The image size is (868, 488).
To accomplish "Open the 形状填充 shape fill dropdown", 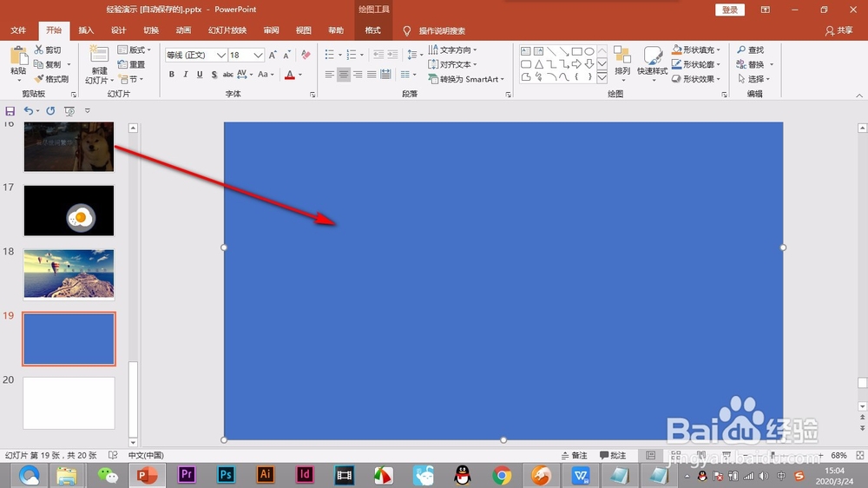I will pos(696,49).
